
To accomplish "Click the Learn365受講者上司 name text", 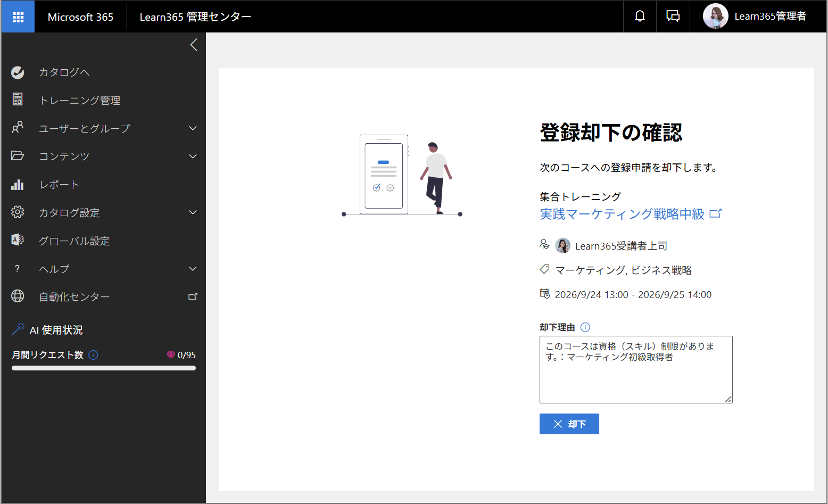I will [621, 246].
